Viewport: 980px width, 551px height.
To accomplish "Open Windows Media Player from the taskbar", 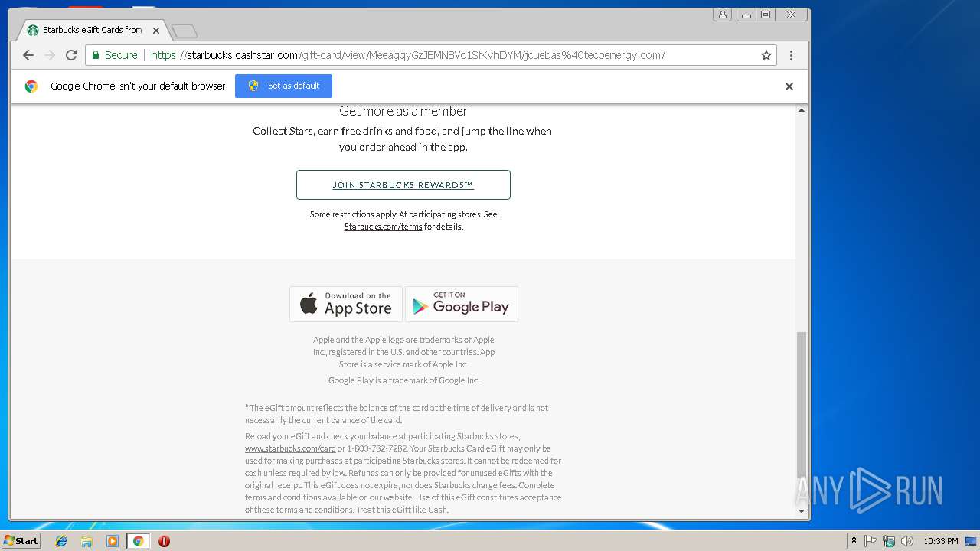I will click(x=113, y=541).
